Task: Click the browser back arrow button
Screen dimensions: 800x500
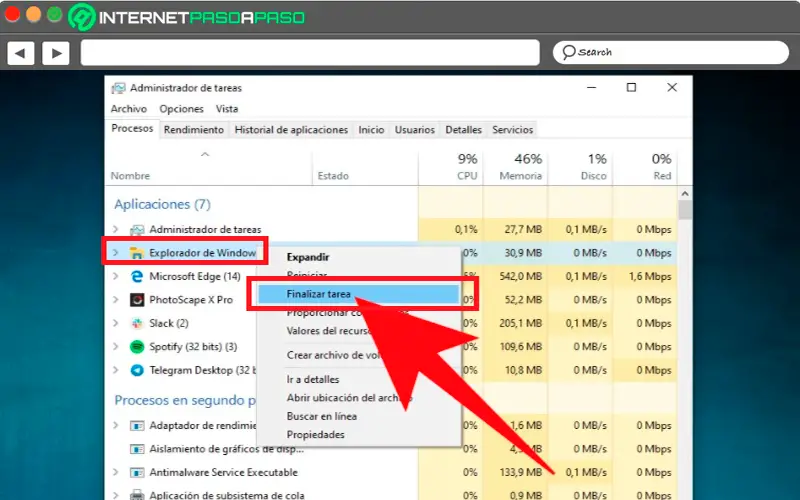Action: coord(20,53)
